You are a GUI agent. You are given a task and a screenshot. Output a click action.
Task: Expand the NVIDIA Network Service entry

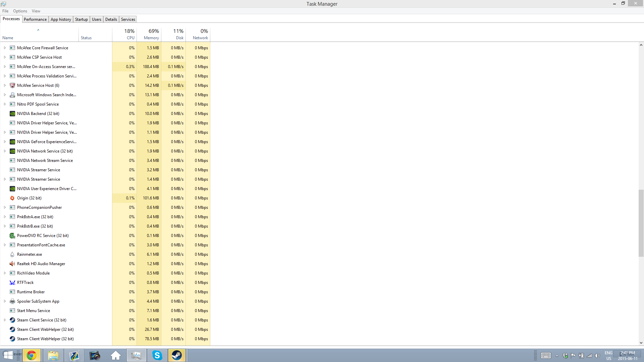click(5, 151)
